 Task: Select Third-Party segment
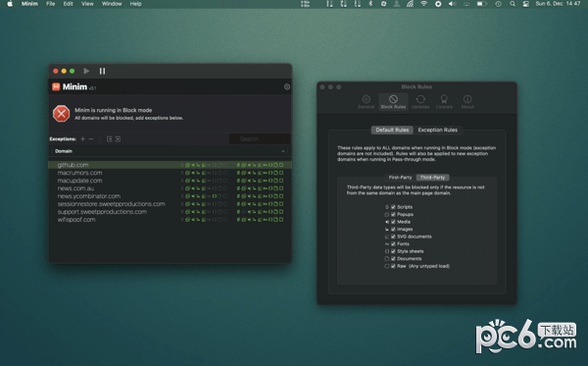click(x=432, y=178)
